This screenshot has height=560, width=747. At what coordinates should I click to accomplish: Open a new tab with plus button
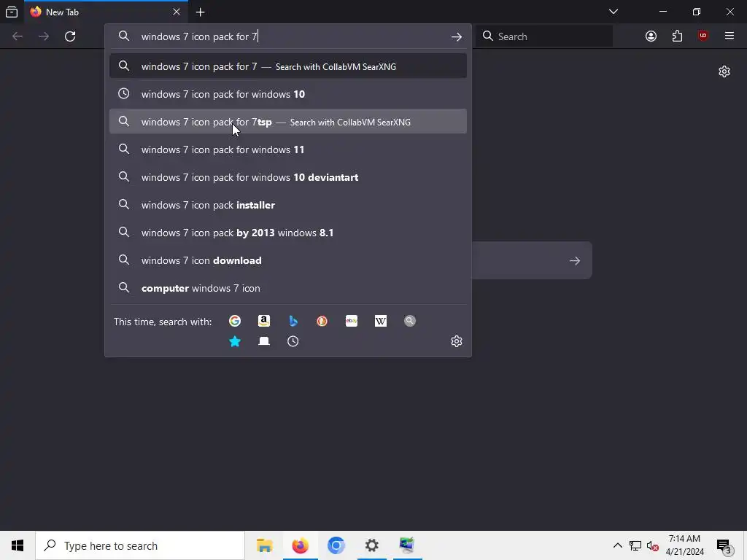[201, 12]
